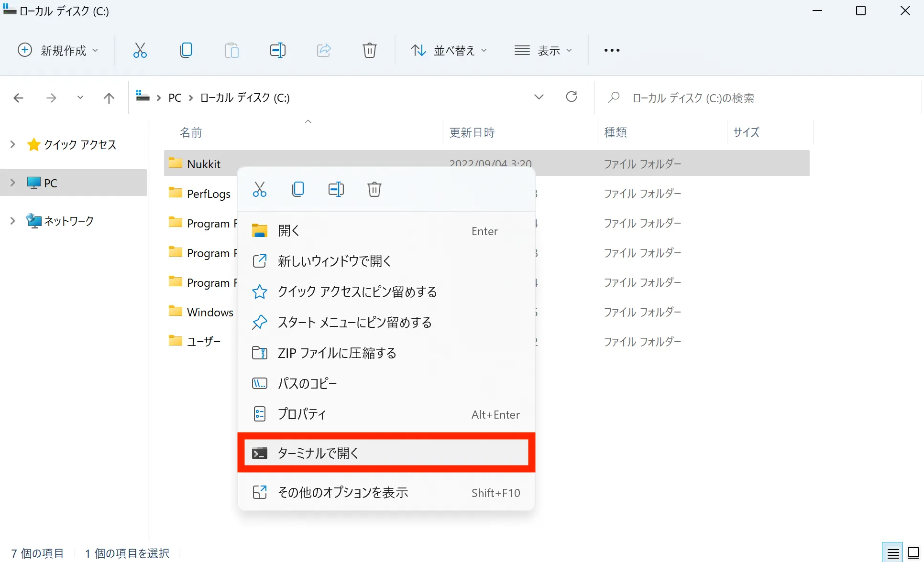Viewport: 924px width, 562px height.
Task: Select the PerfLogs folder name
Action: 209,194
